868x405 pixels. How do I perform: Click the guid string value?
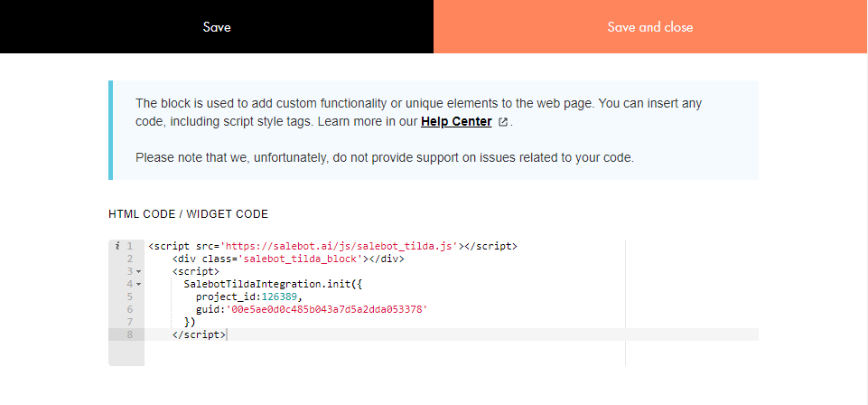327,309
